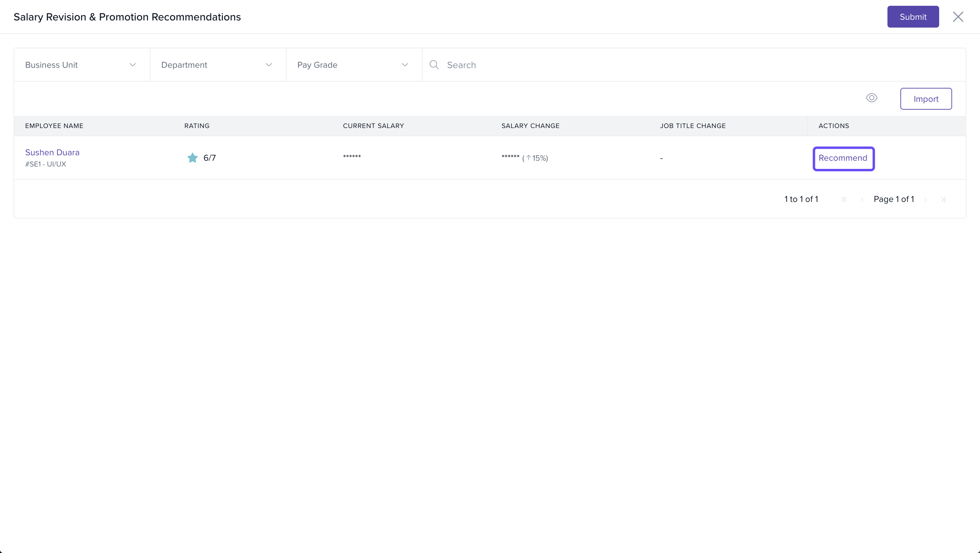
Task: Close the Salary Revision dialog
Action: point(958,17)
